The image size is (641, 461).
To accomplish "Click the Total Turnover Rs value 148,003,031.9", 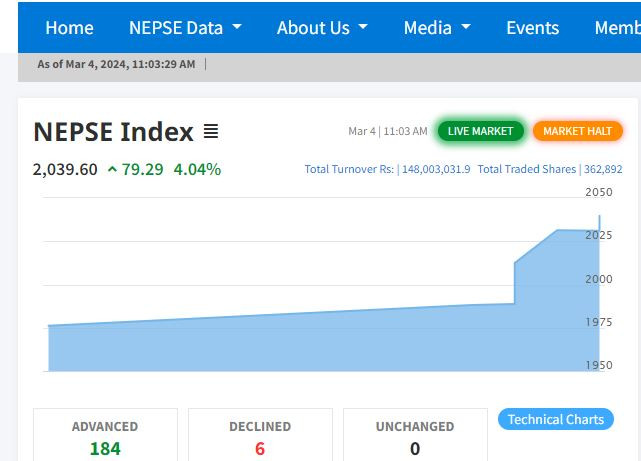I will (x=436, y=169).
